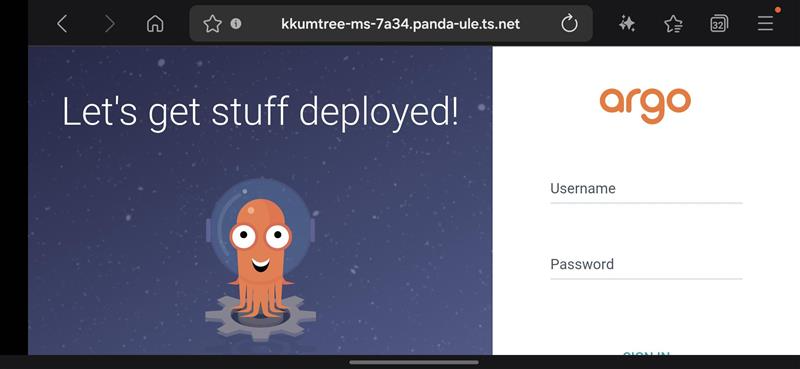The image size is (800, 369).
Task: Go back to the previous page
Action: coord(62,23)
